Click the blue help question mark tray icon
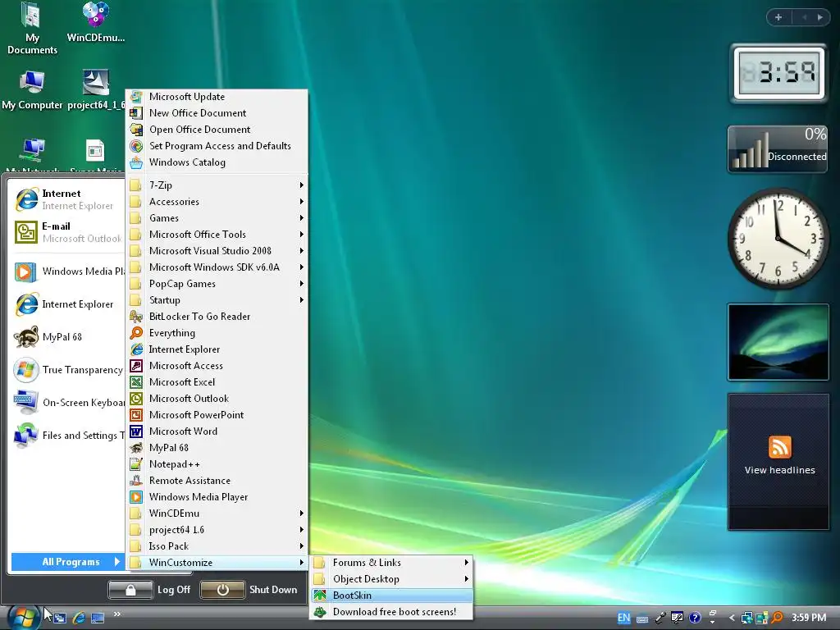 (695, 618)
